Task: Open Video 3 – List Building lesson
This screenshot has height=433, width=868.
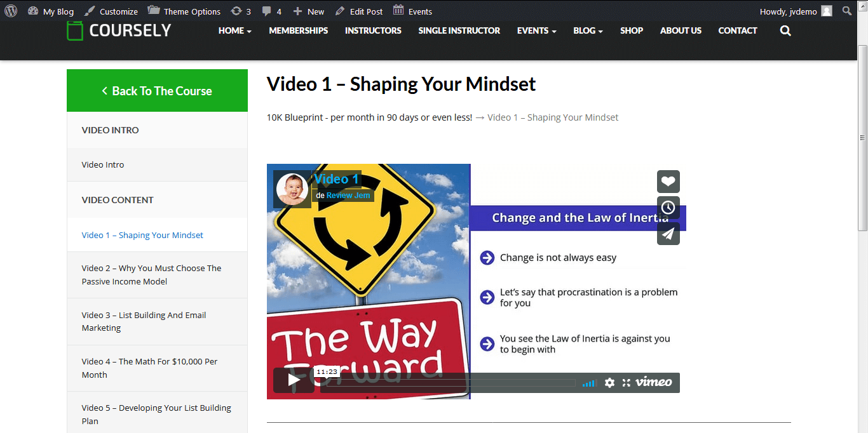Action: pyautogui.click(x=144, y=321)
